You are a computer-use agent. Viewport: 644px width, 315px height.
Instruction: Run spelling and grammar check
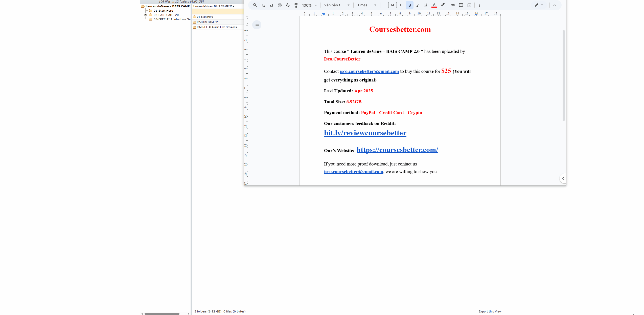coord(288,5)
